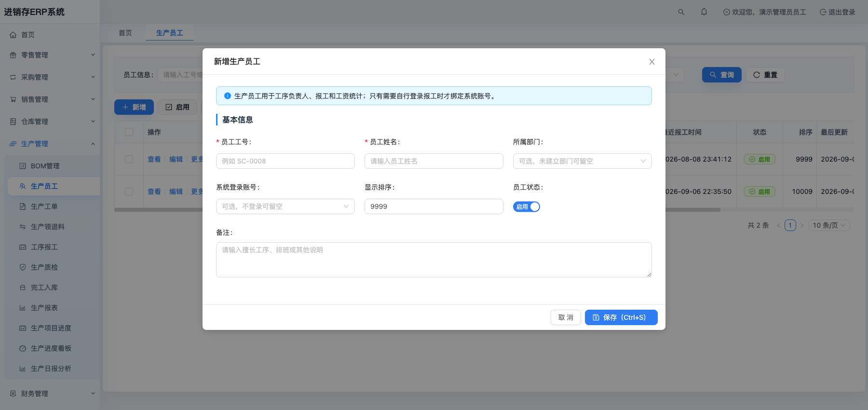Click 查看 link in the first row
The height and width of the screenshot is (410, 868).
tap(154, 159)
